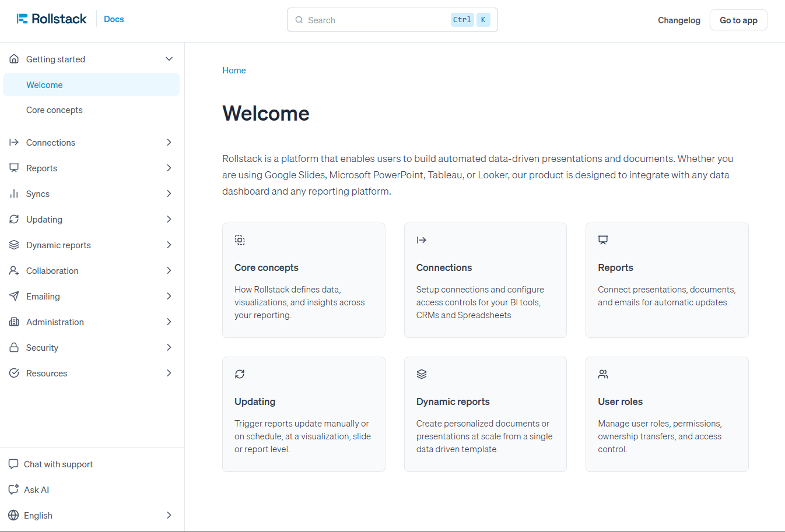The image size is (785, 532).
Task: Click the User roles card people icon
Action: [x=603, y=374]
